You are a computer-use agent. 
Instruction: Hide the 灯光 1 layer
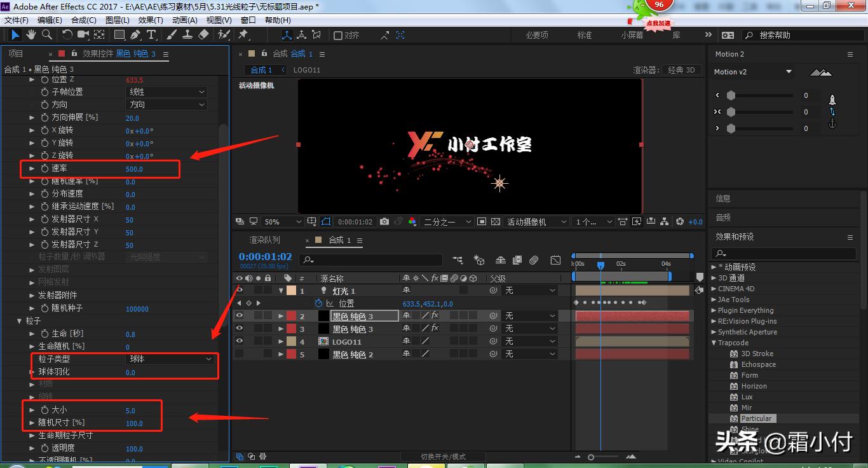click(x=240, y=290)
